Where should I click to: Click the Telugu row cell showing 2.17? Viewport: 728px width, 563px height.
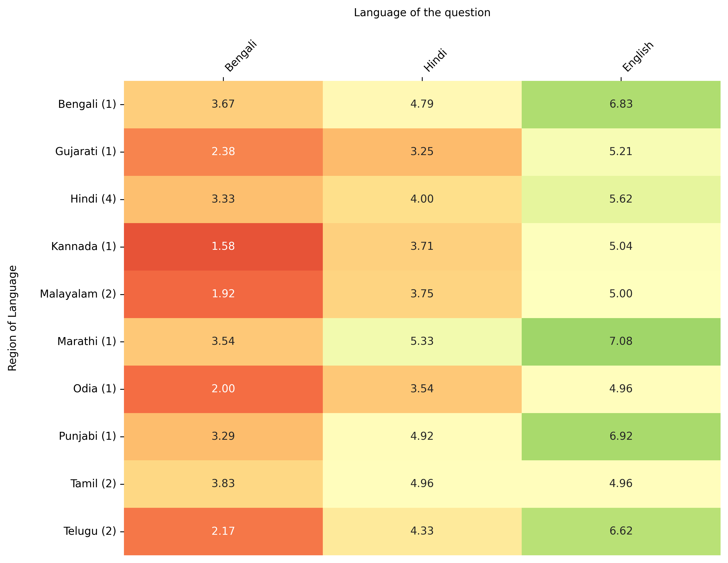click(223, 531)
